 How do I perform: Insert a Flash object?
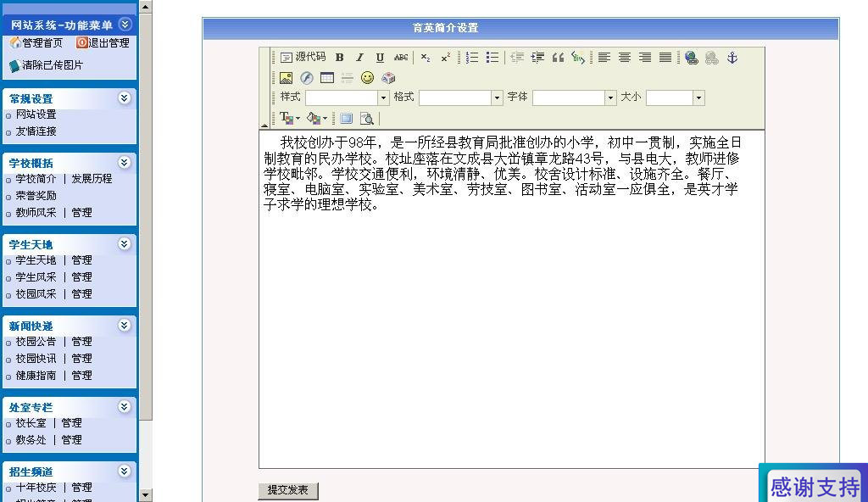[307, 77]
